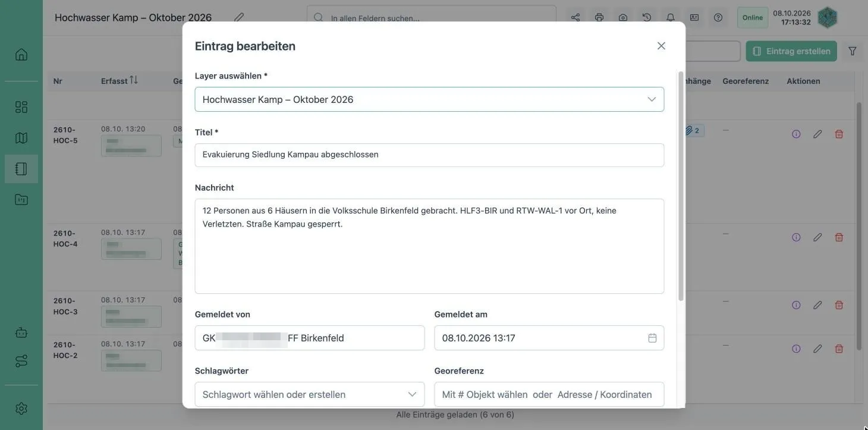Open the map view in sidebar
Image resolution: width=868 pixels, height=430 pixels.
(21, 138)
